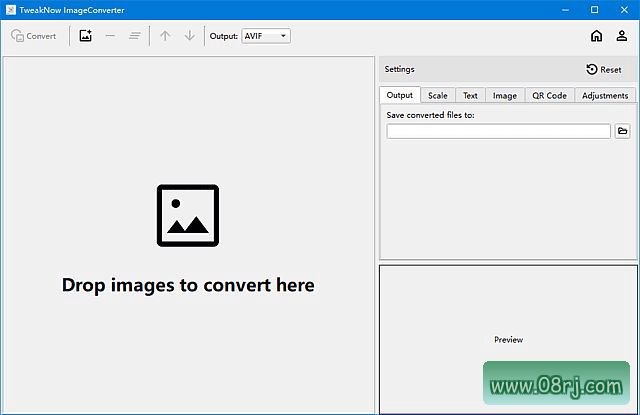The width and height of the screenshot is (640, 415).
Task: Click the Clear list icon in toolbar
Action: coord(134,36)
